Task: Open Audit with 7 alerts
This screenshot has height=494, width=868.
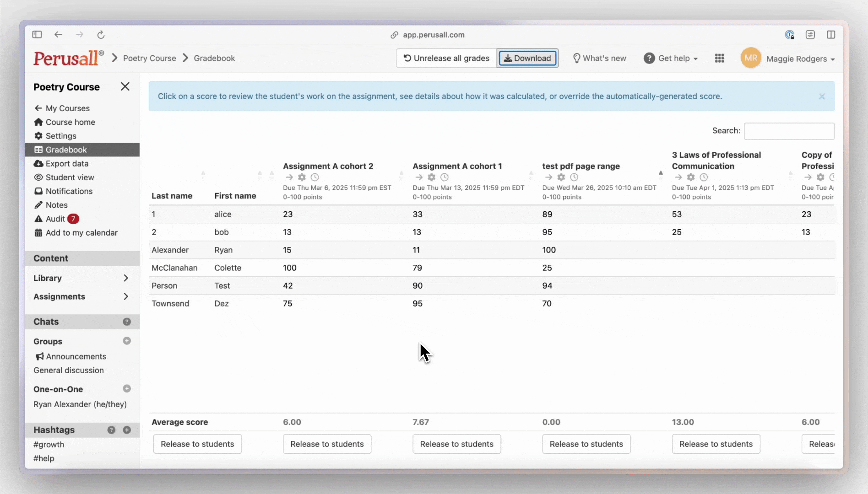Action: 56,219
